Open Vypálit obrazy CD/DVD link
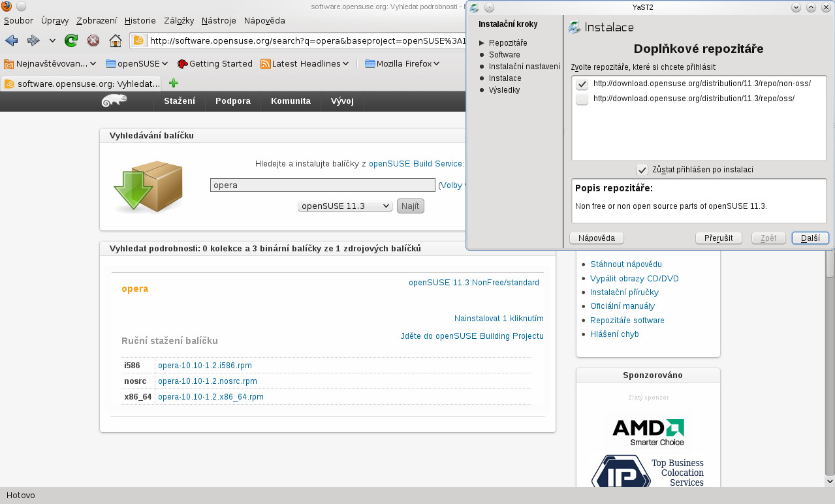 click(635, 278)
